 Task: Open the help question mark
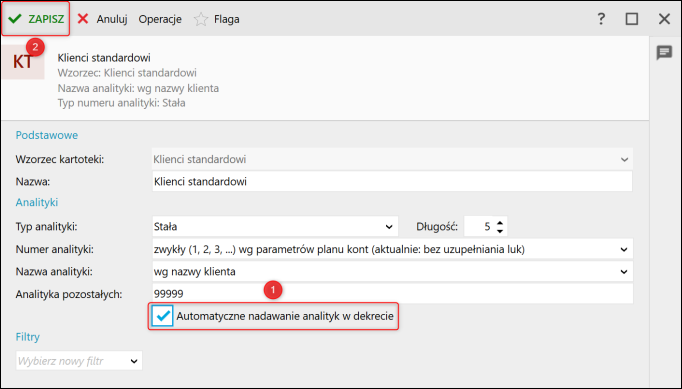(601, 19)
